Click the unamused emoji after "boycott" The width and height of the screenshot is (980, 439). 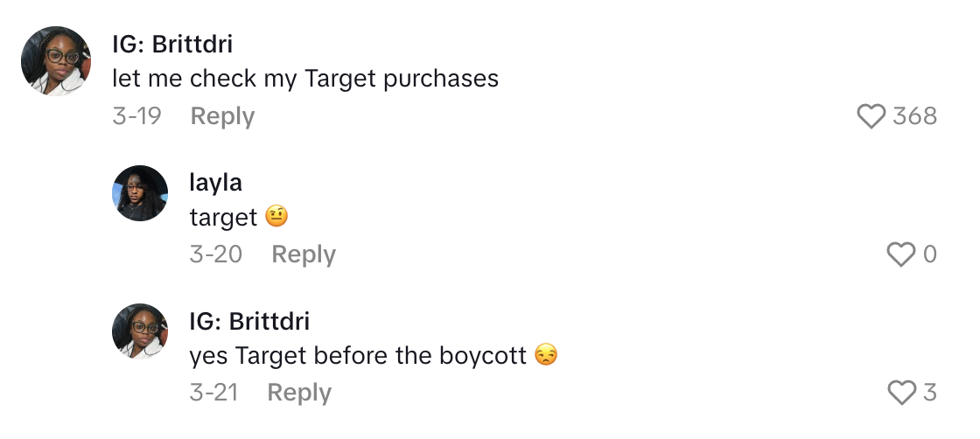click(x=546, y=355)
